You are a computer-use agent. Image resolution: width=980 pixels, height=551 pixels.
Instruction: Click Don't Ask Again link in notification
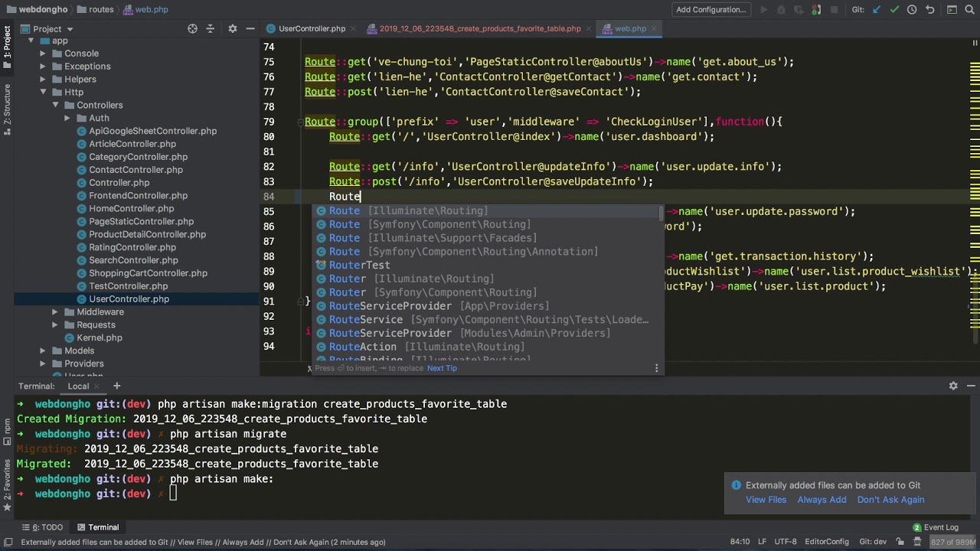(890, 500)
